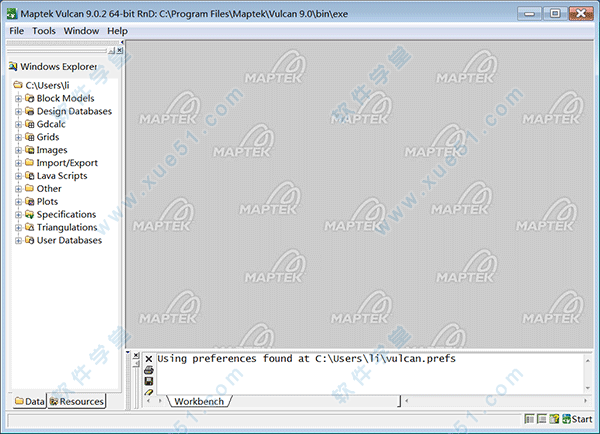600x434 pixels.
Task: Click the yellow eraser icon beside the console
Action: click(x=149, y=392)
